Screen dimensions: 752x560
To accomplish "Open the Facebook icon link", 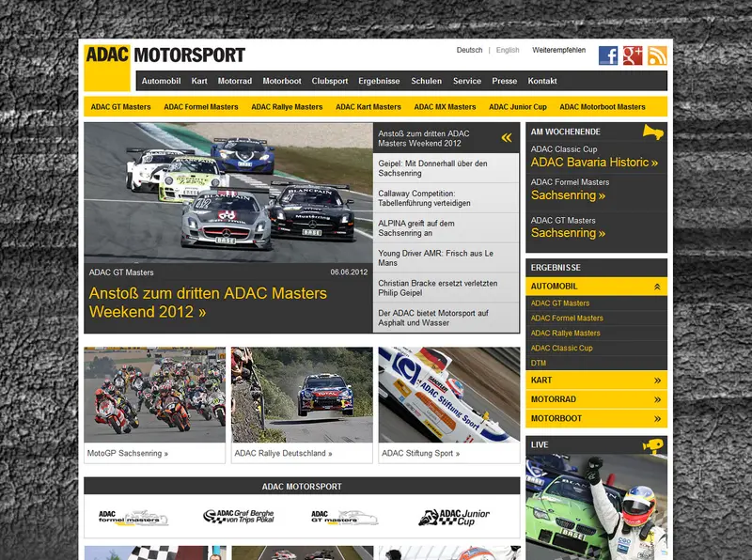I will click(x=607, y=55).
